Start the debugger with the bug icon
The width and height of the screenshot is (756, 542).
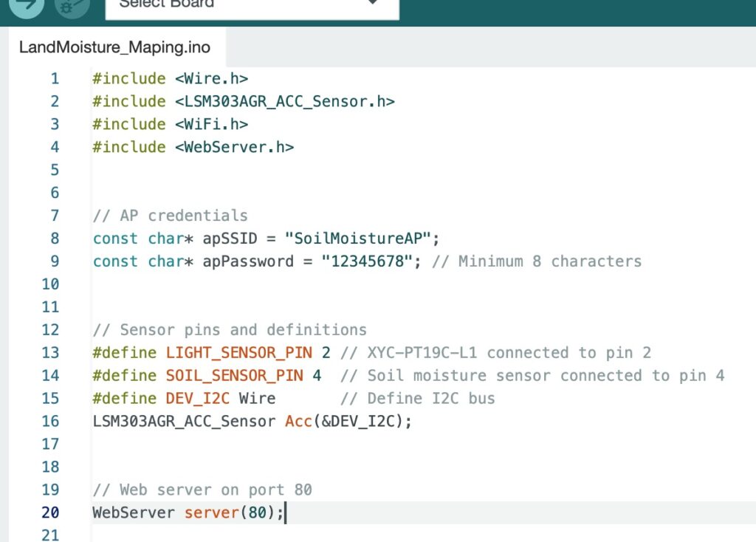pyautogui.click(x=72, y=5)
